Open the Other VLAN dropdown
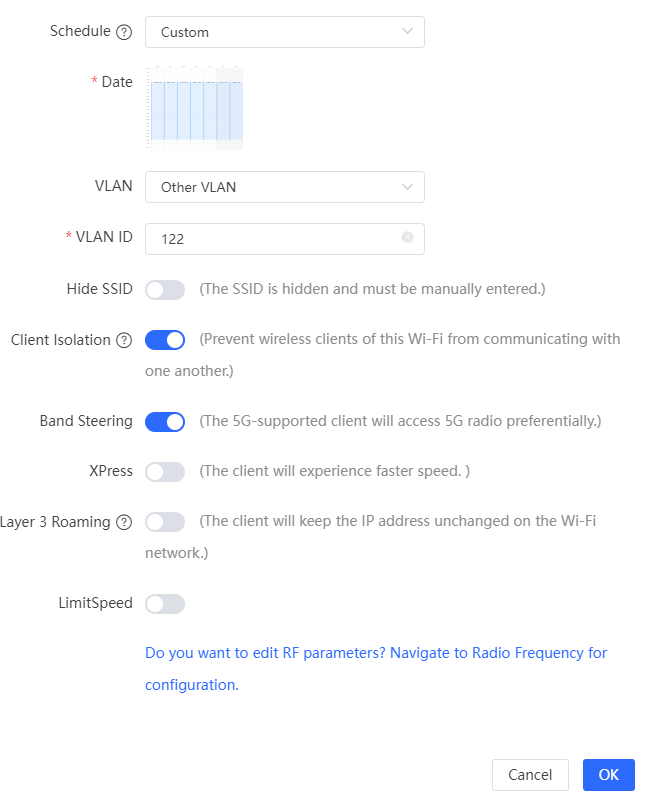The width and height of the screenshot is (650, 808). 285,187
